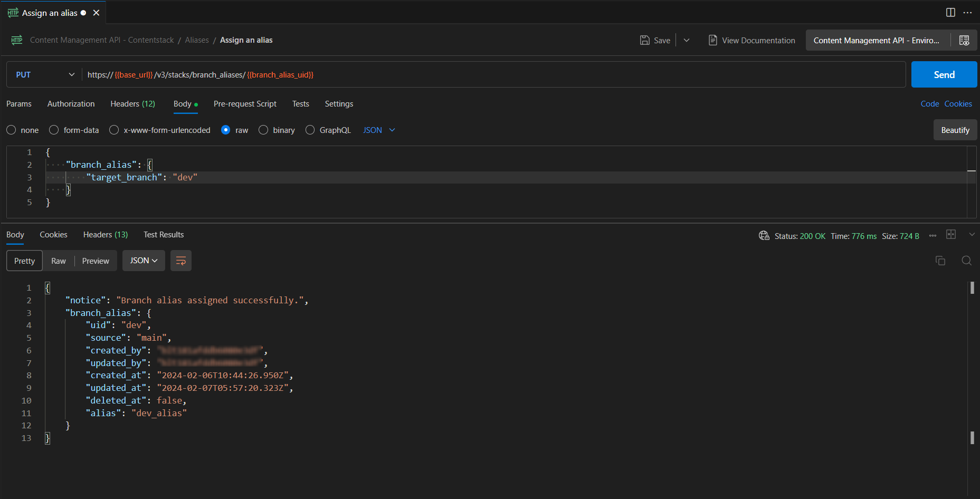Click the 200 OK status text
This screenshot has height=499, width=980.
813,236
